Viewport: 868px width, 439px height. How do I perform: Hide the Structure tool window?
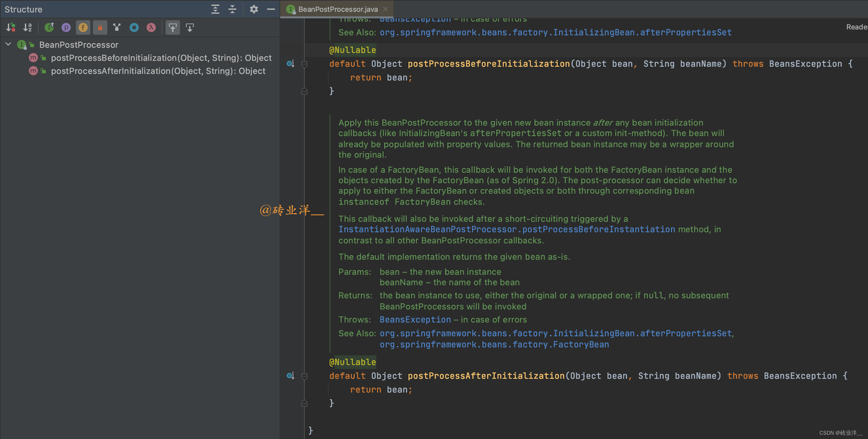click(271, 9)
